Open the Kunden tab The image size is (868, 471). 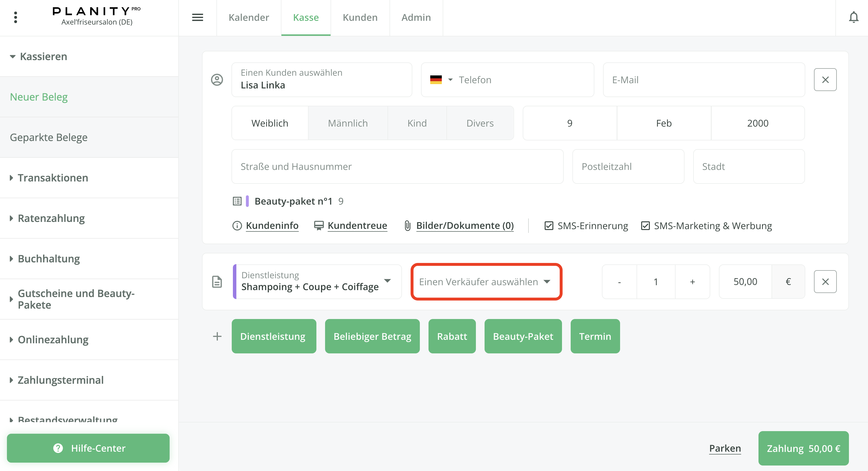point(360,17)
